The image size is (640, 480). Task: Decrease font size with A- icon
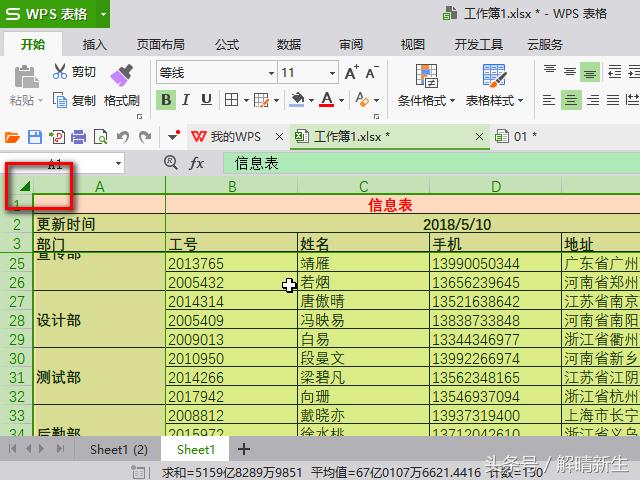coord(372,73)
